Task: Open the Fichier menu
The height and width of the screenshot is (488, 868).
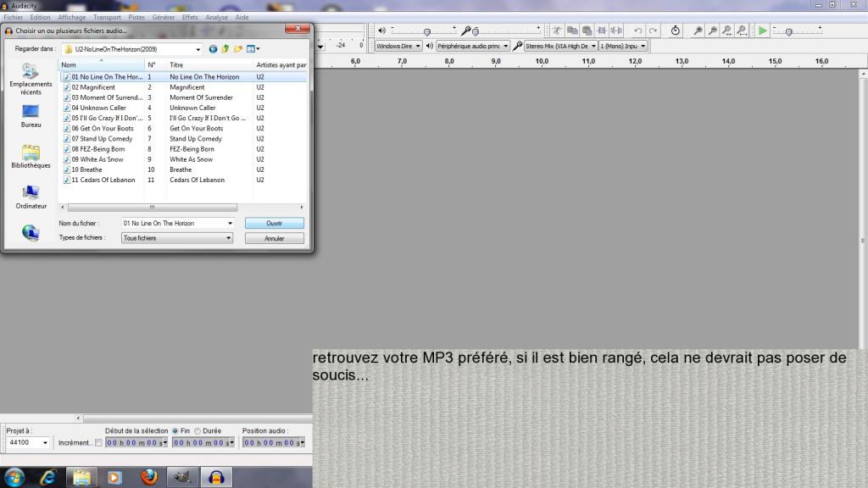Action: (14, 17)
